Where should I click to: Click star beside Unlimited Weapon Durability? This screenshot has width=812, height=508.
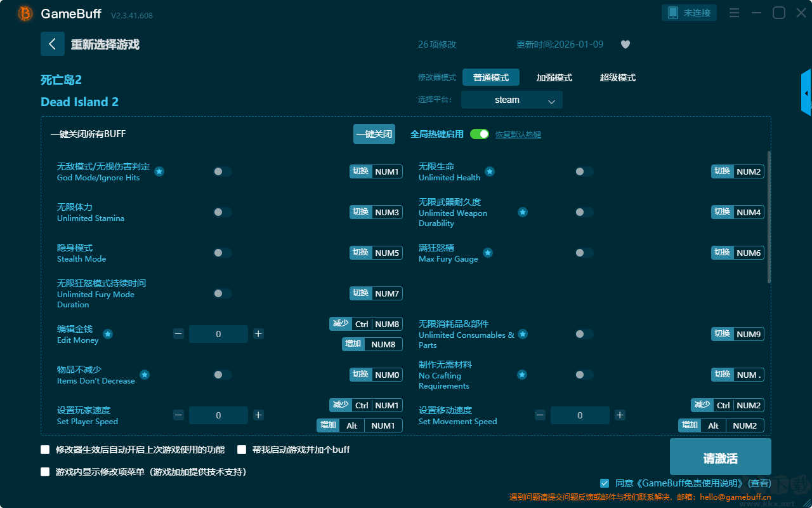point(522,212)
